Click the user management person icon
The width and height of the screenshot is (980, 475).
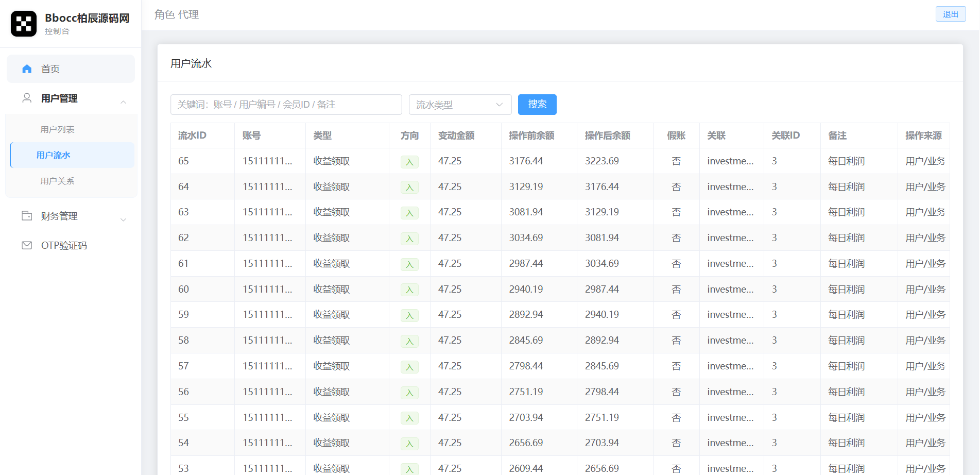point(27,98)
